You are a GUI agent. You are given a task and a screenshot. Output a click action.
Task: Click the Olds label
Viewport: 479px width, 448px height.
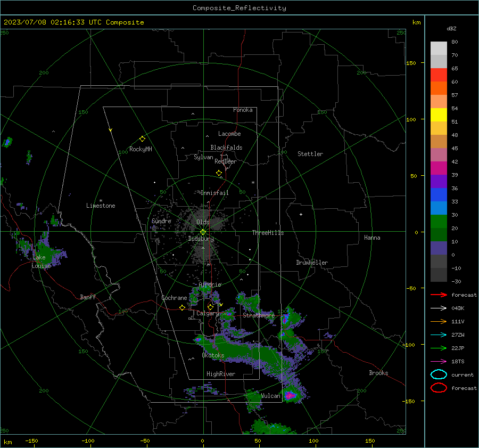[203, 222]
